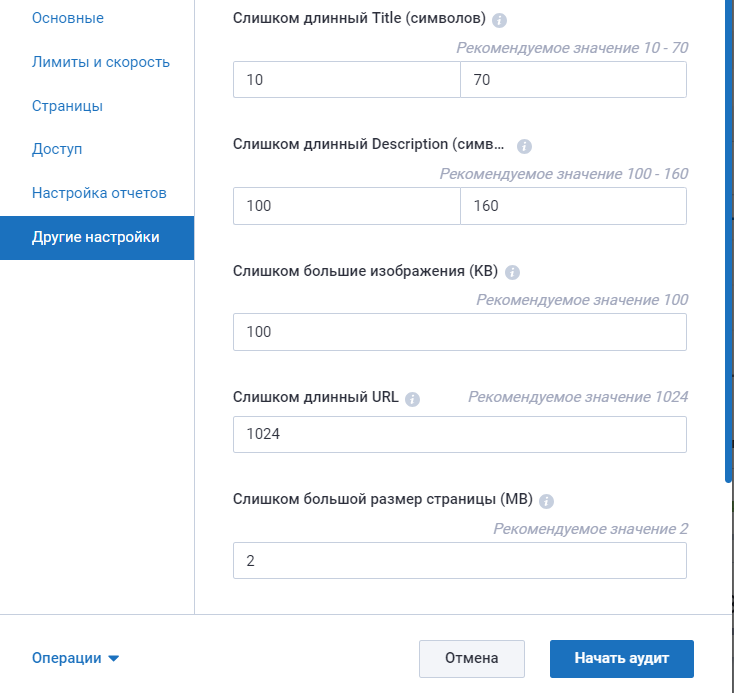
Task: Go to the Доступ section
Action: coord(57,149)
